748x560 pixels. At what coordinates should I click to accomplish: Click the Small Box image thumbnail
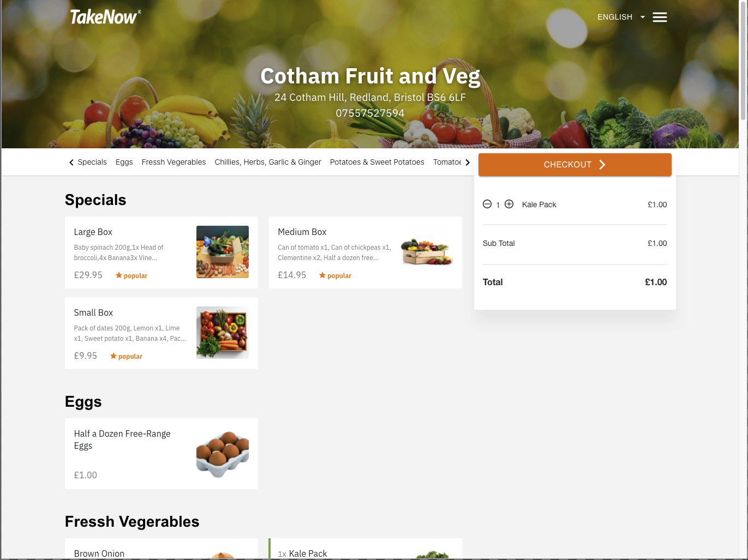tap(223, 333)
